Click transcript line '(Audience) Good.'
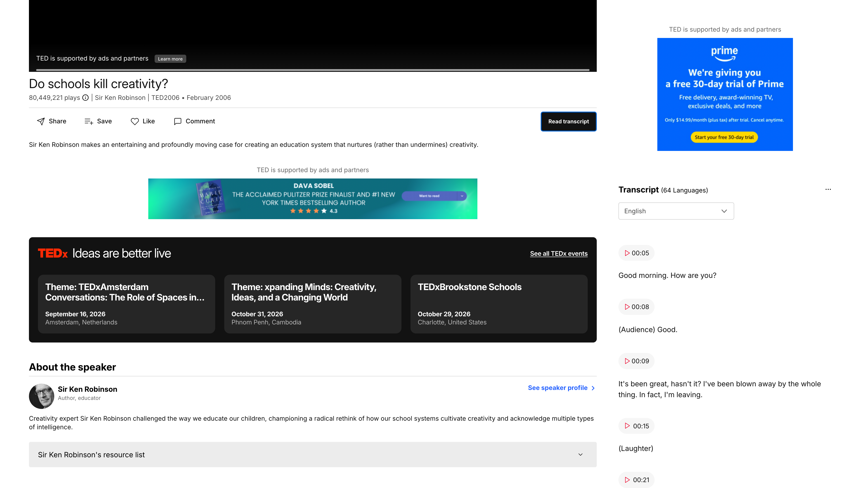Viewport: 868px width, 488px height. 648,330
